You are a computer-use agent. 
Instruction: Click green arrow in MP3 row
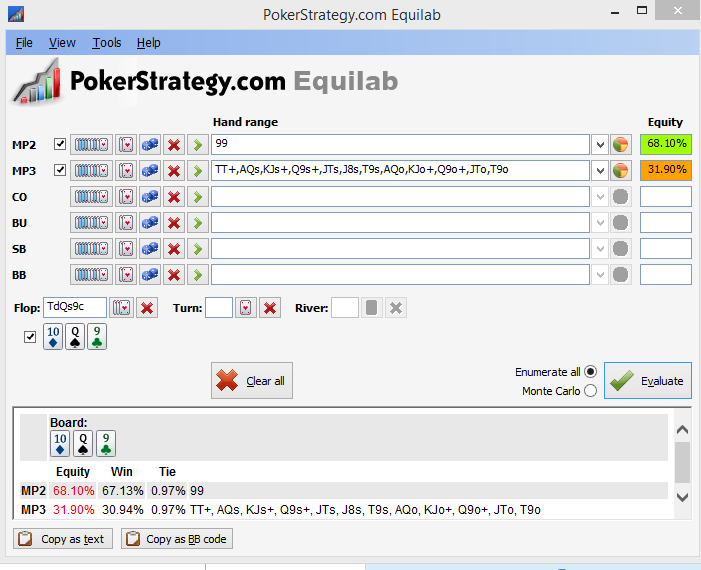(x=198, y=170)
